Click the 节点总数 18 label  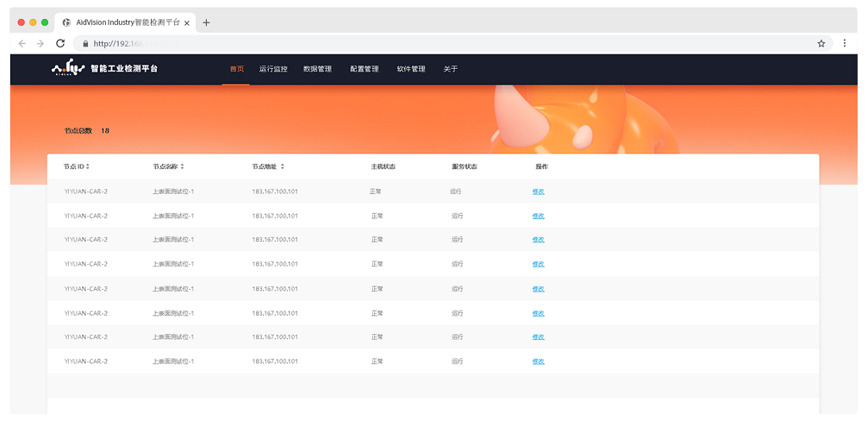pos(87,131)
